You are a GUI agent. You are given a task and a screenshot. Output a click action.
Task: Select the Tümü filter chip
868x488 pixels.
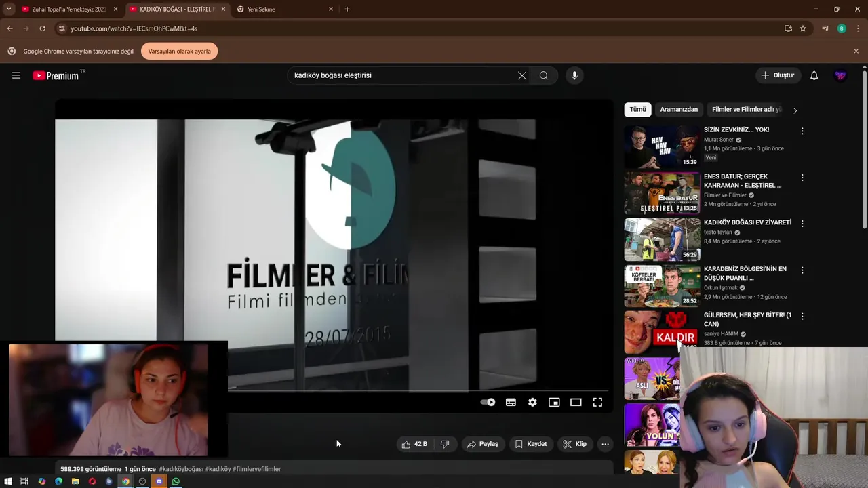pos(637,109)
